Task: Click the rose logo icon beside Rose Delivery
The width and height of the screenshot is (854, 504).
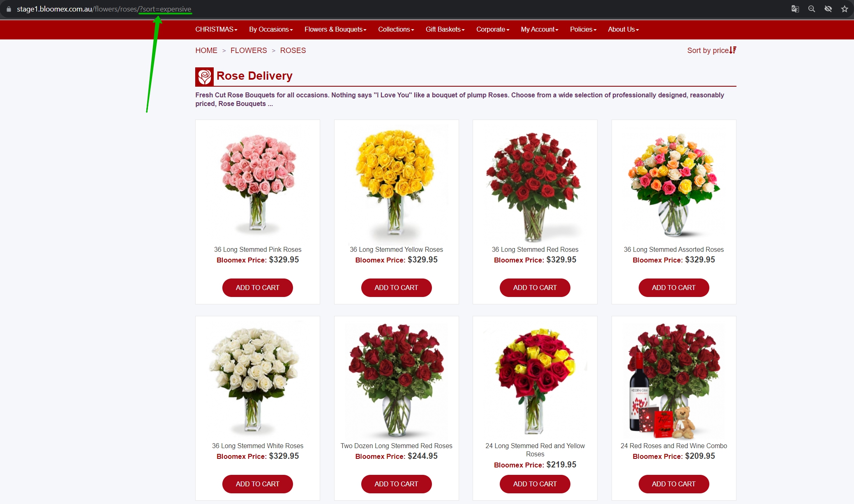Action: point(204,76)
